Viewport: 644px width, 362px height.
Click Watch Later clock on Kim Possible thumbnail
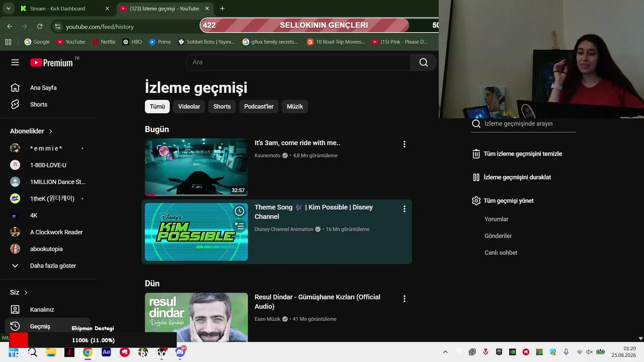point(239,211)
